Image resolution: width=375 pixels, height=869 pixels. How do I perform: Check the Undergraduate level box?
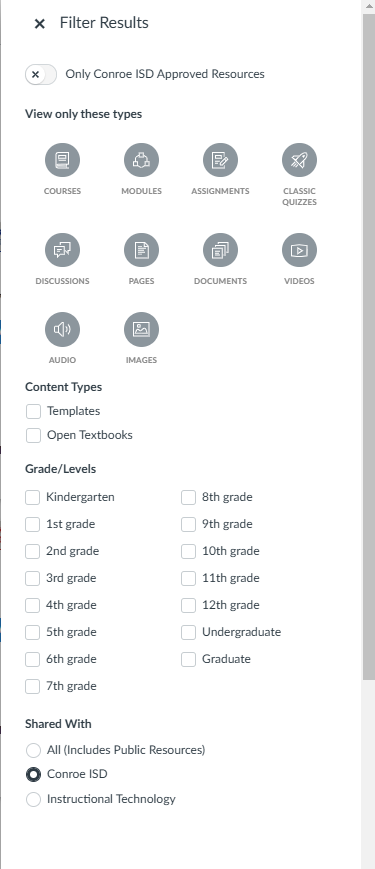click(x=188, y=632)
